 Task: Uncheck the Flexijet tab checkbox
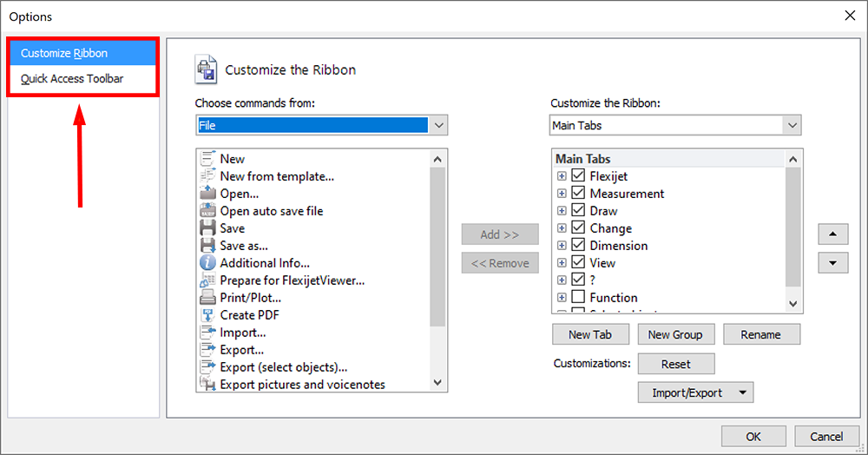[x=578, y=175]
